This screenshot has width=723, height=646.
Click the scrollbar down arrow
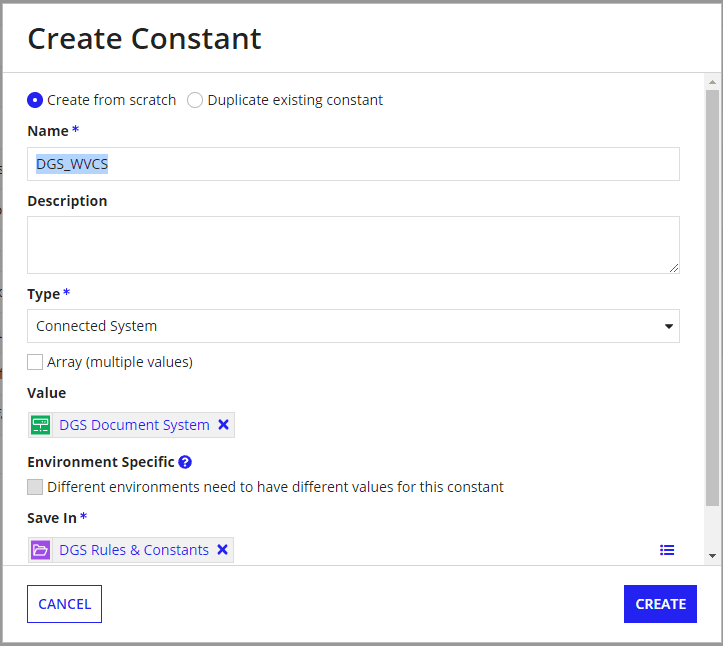point(712,555)
